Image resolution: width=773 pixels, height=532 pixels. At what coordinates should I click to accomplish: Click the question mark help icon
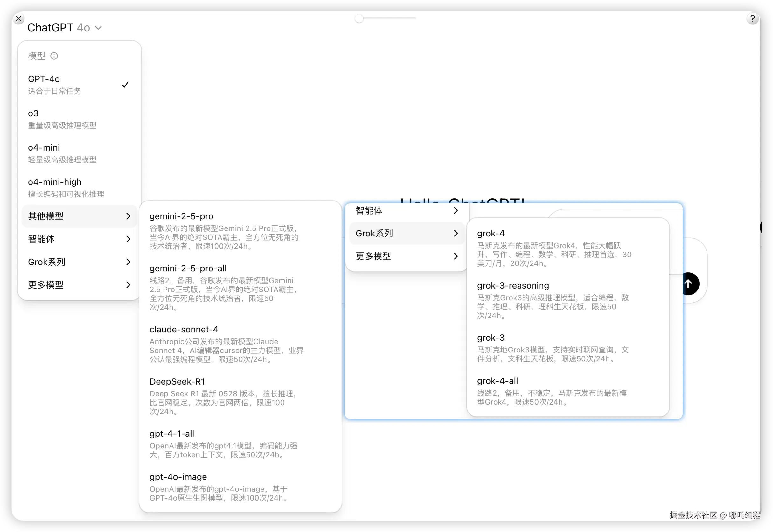752,19
